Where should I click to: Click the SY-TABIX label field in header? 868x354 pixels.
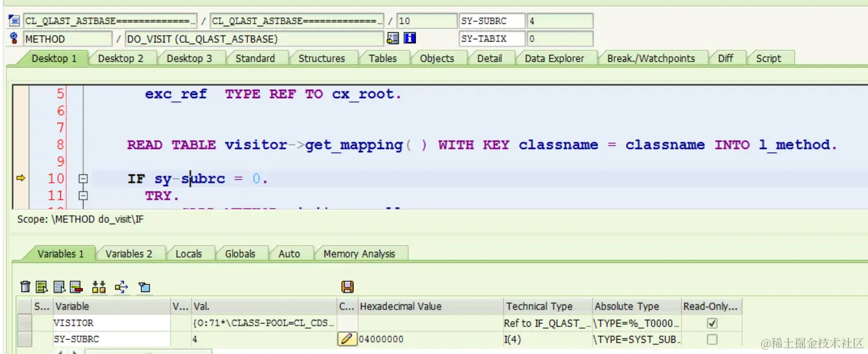491,39
